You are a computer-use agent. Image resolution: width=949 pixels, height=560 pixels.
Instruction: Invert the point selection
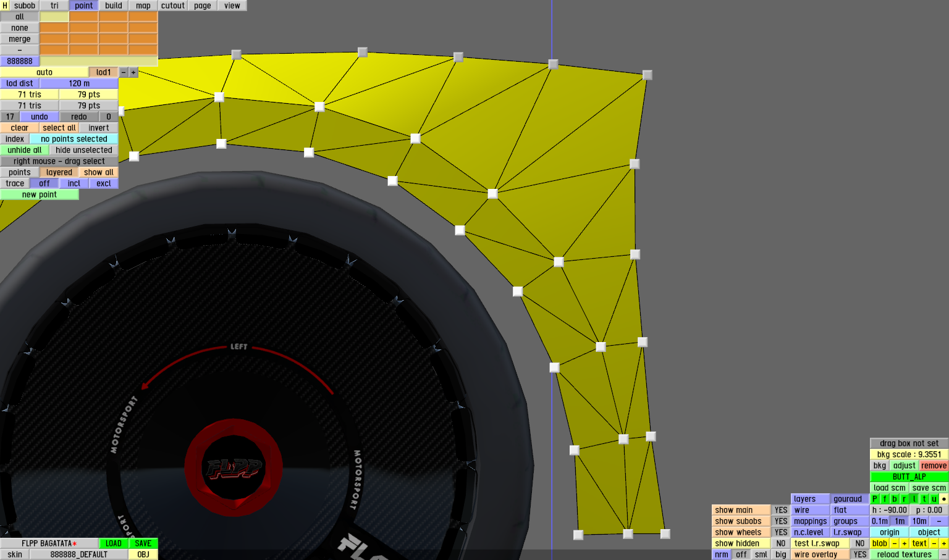coord(99,128)
